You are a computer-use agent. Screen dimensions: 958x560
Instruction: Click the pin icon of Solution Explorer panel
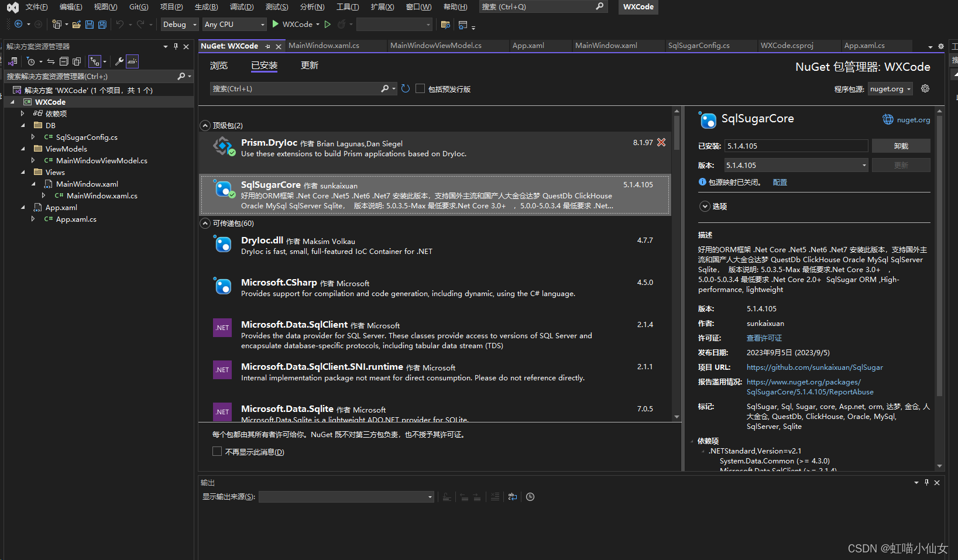pos(176,46)
